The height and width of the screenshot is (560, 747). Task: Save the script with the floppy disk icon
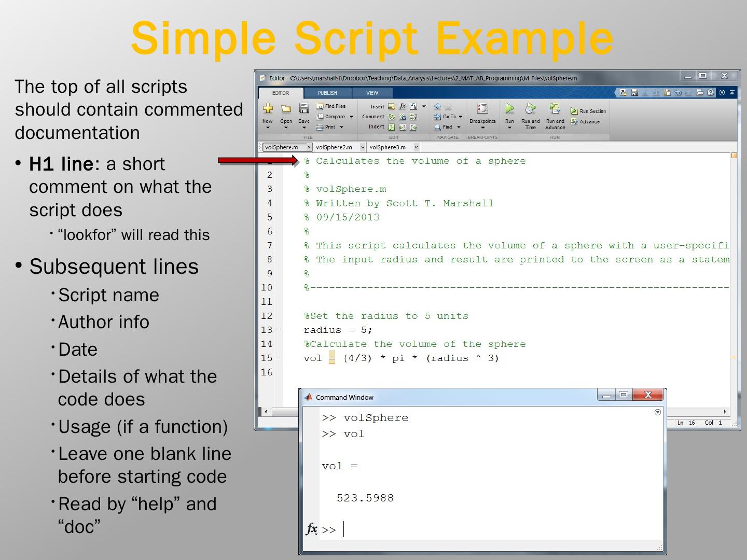click(x=304, y=108)
